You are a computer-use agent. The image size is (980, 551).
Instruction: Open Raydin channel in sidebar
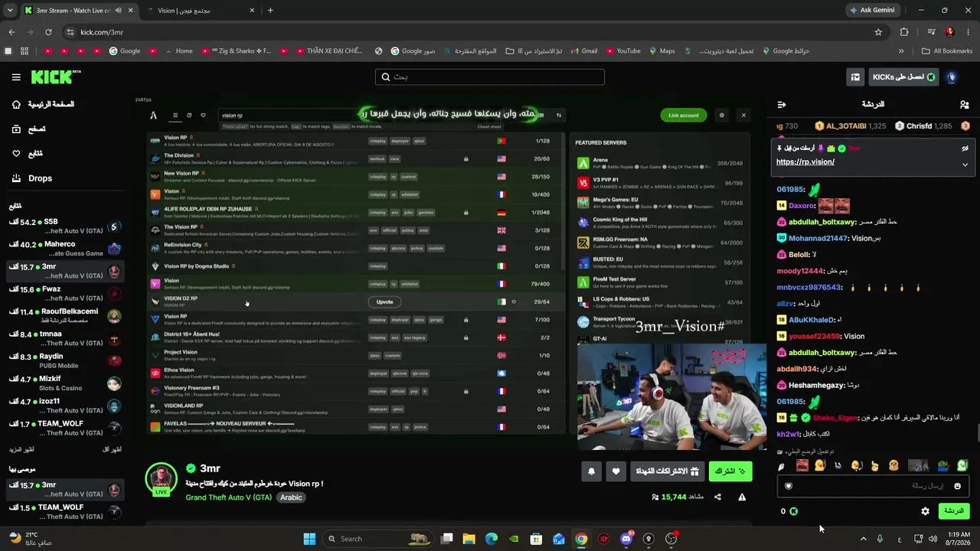65,361
